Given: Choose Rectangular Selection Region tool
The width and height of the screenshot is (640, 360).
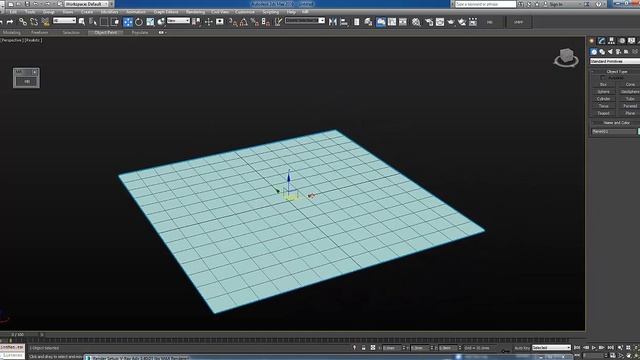Looking at the screenshot, I should [x=104, y=22].
